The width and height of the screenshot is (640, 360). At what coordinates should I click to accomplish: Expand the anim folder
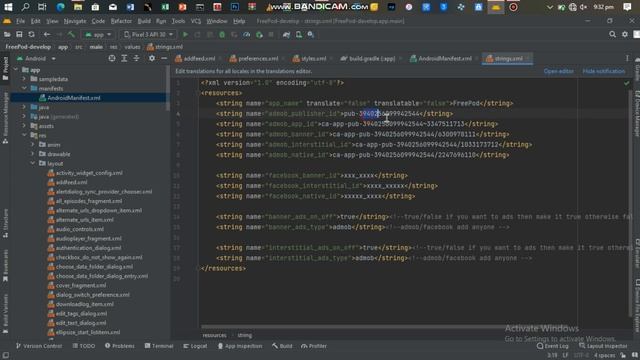point(33,144)
